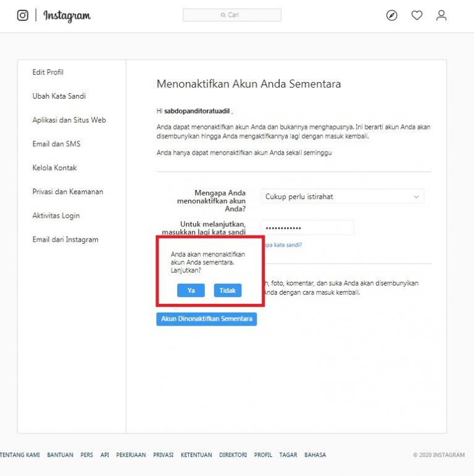The image size is (474, 476).
Task: Click the password input field
Action: point(307,228)
